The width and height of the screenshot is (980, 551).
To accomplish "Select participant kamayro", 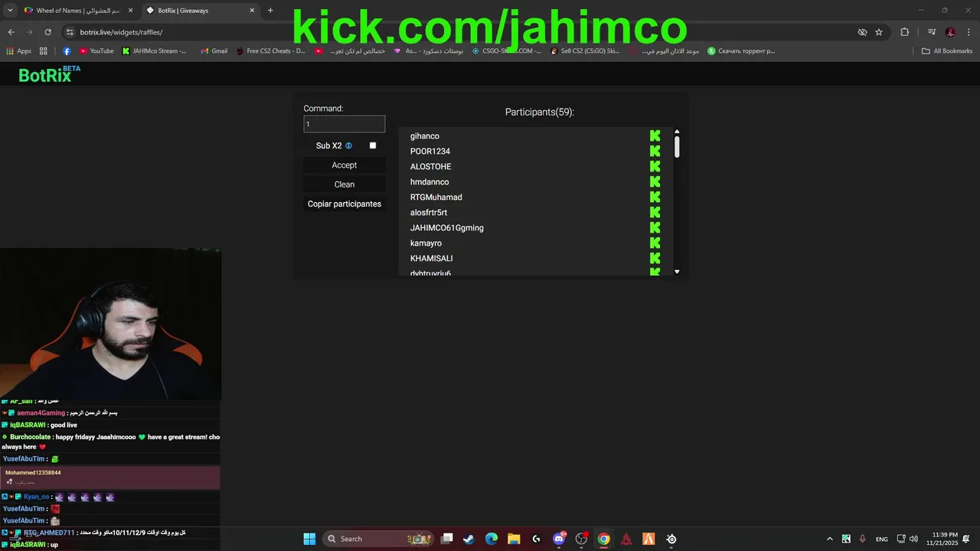I will [x=426, y=243].
